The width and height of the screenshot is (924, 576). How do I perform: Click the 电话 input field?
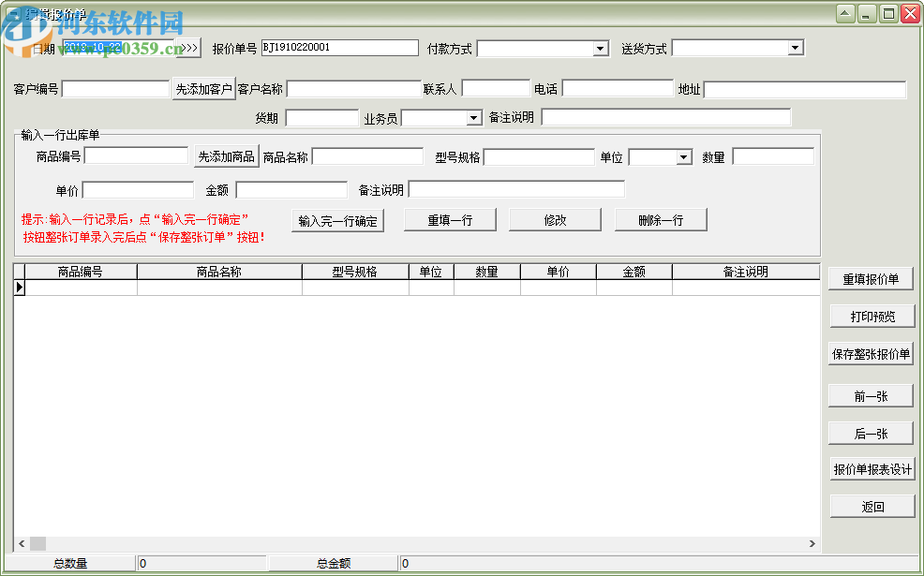coord(618,88)
